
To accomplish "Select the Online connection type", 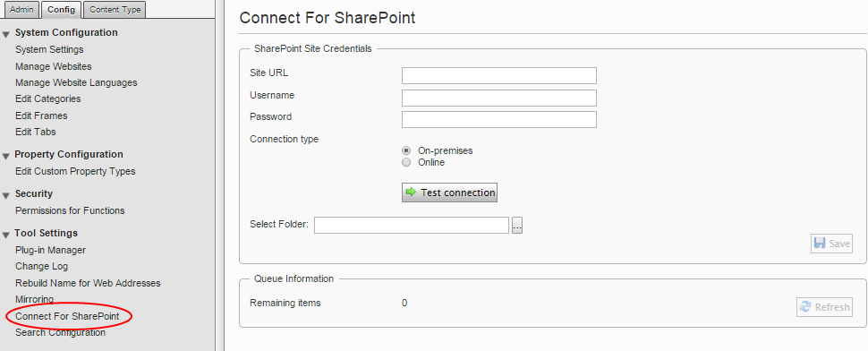I will 406,162.
